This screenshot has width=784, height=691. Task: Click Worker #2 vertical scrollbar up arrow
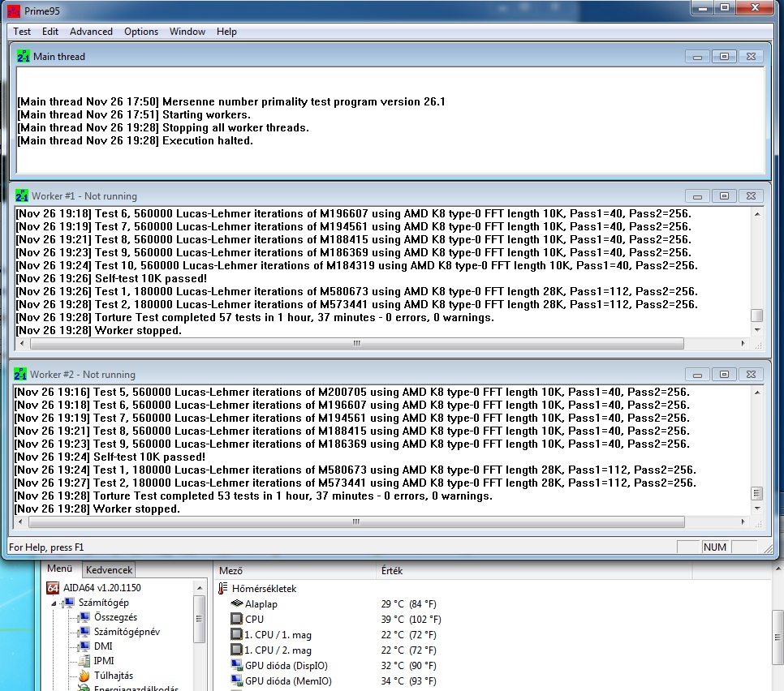pos(757,393)
